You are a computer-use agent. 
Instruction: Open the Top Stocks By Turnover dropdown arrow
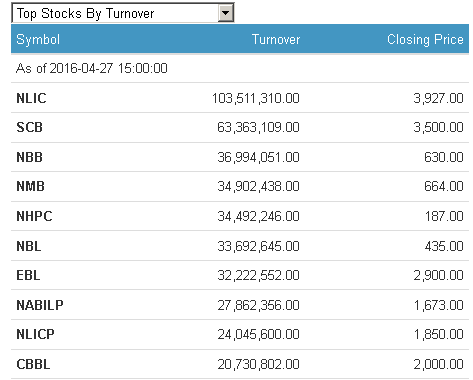[x=226, y=13]
